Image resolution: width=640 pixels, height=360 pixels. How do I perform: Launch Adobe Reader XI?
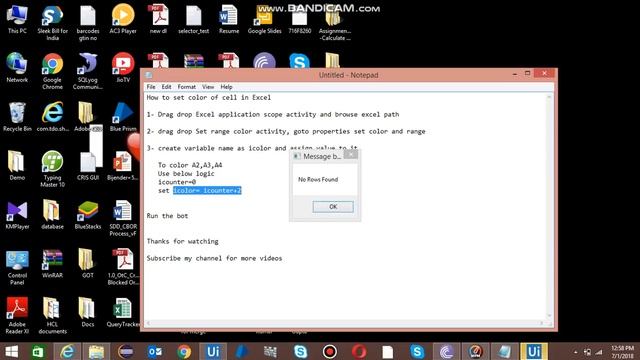[x=17, y=316]
